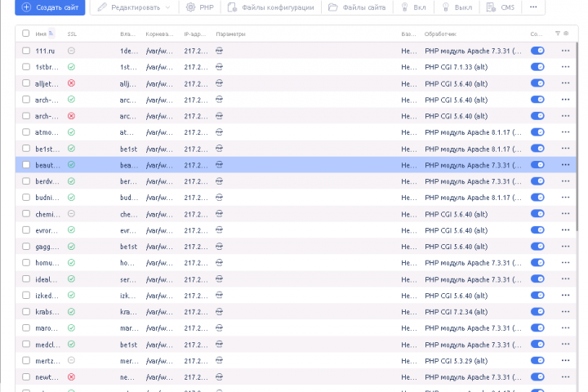Viewport: 588px width, 392px height.
Task: Click the Выкл lightbulb button
Action: point(457,7)
